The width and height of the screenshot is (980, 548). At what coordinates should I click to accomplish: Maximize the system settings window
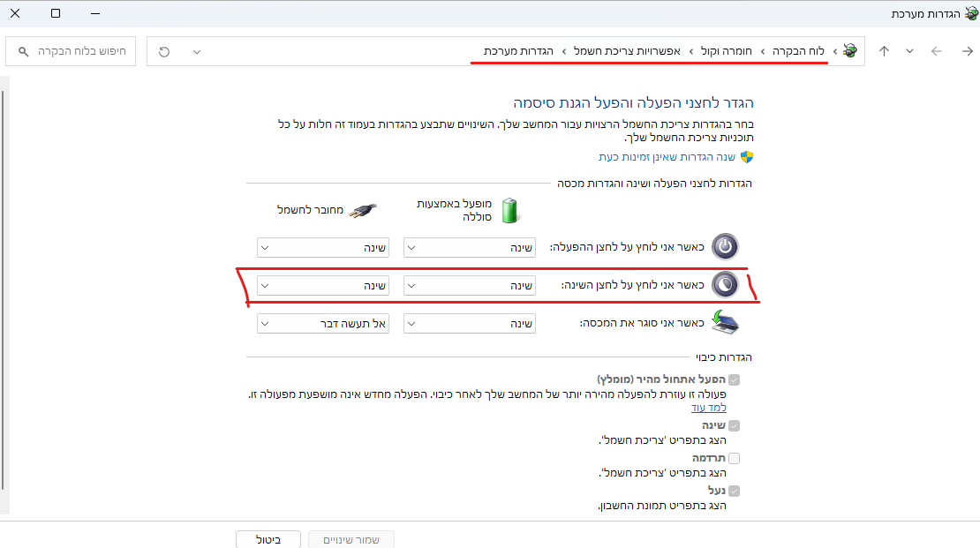[x=56, y=13]
